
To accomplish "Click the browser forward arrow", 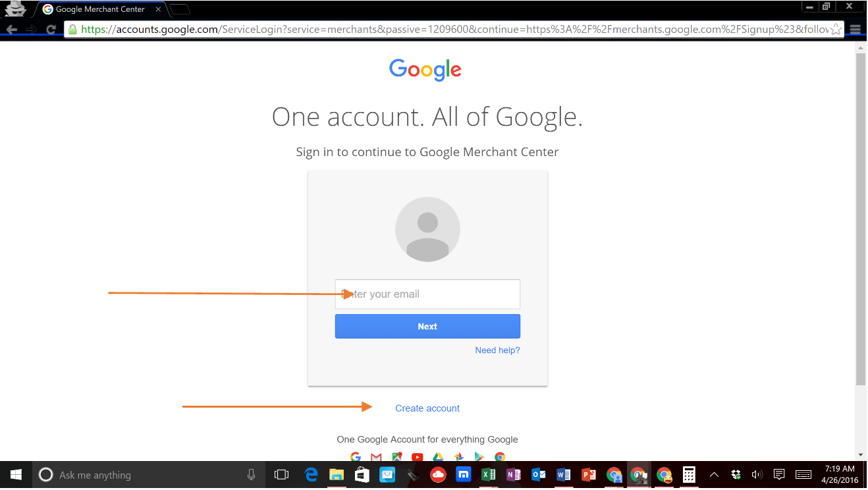I will click(31, 30).
